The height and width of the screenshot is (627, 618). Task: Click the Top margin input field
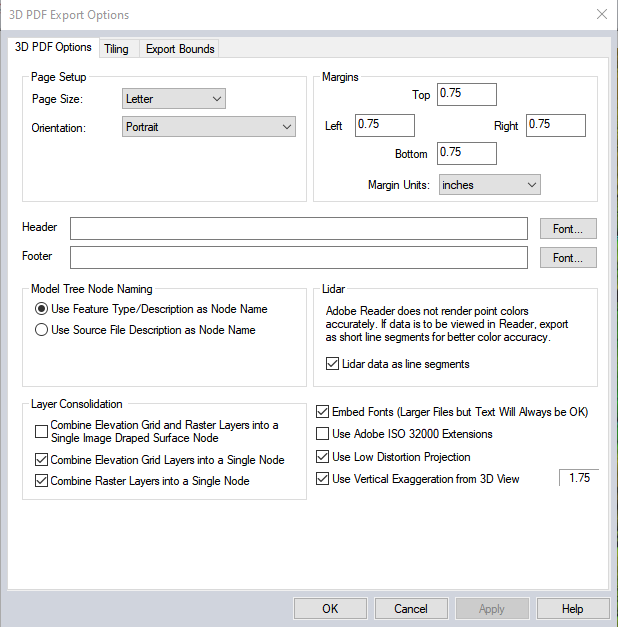coord(466,94)
